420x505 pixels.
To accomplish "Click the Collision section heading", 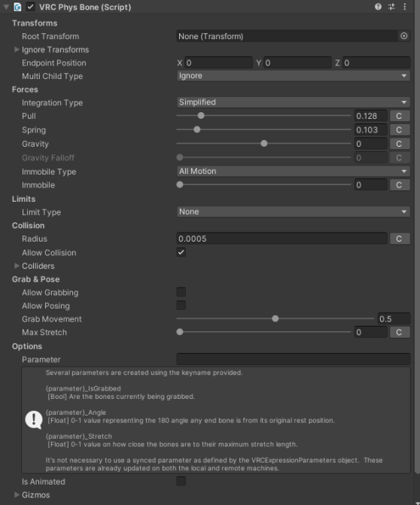I will point(29,226).
